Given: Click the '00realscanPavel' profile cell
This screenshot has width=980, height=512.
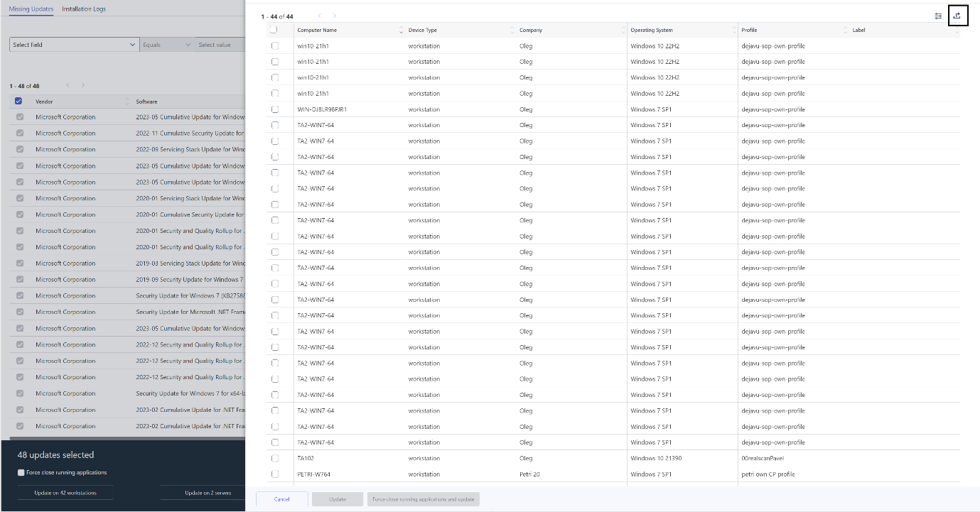Looking at the screenshot, I should [763, 458].
